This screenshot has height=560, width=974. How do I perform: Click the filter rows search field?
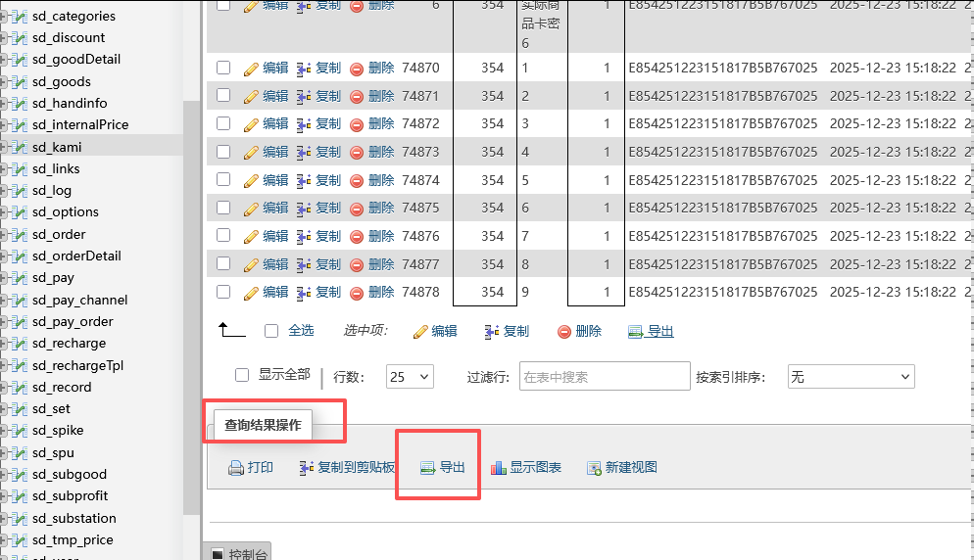(x=604, y=377)
